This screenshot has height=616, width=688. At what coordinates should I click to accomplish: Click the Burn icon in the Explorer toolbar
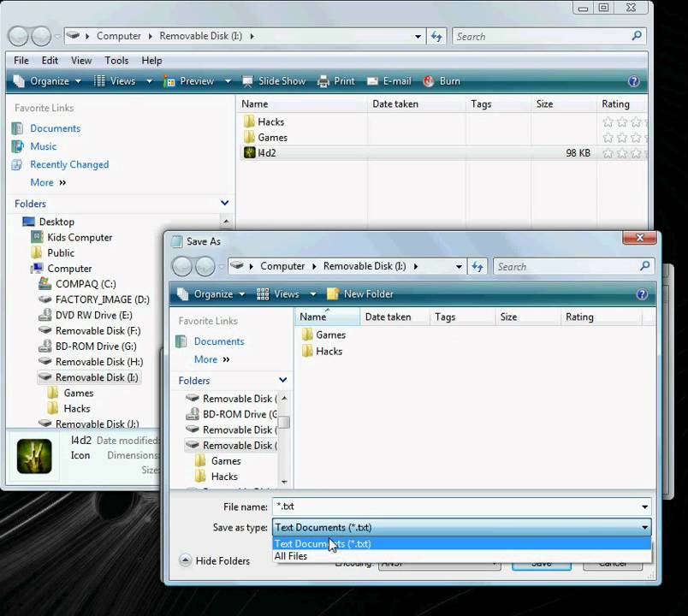442,81
